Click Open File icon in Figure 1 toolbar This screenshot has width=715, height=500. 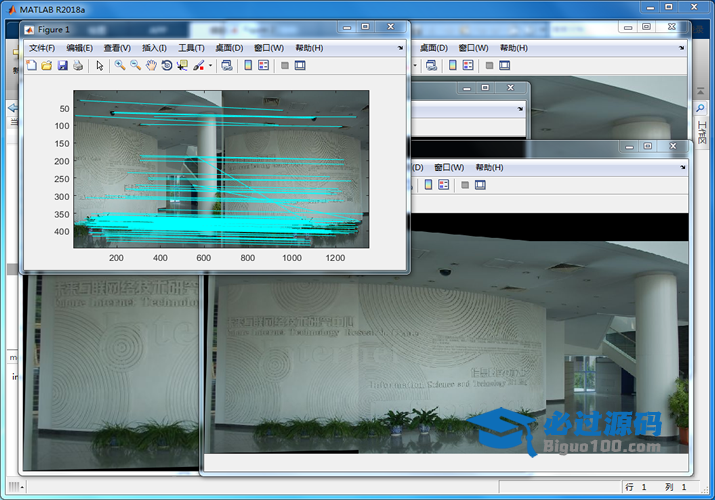click(47, 66)
